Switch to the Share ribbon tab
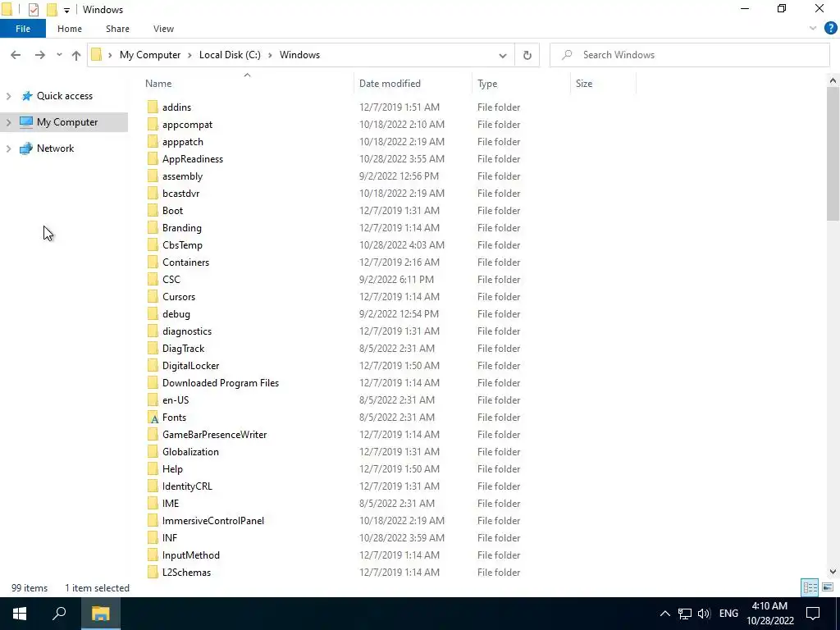The image size is (840, 630). click(x=117, y=29)
